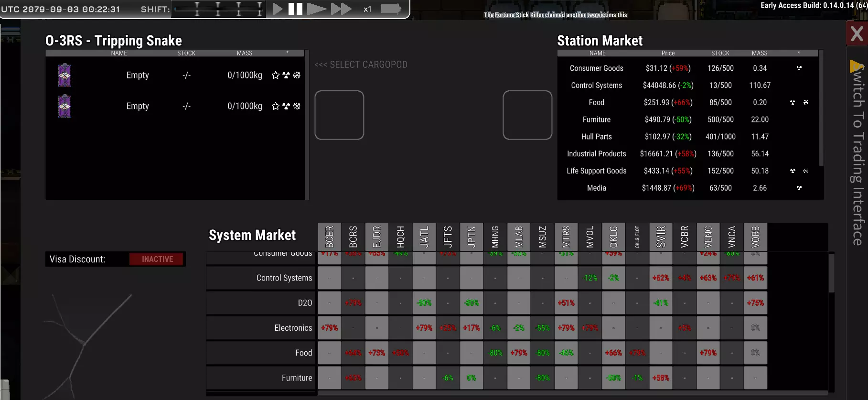Click the Food price $251.93 in Station Market
This screenshot has width=868, height=400.
(x=668, y=102)
